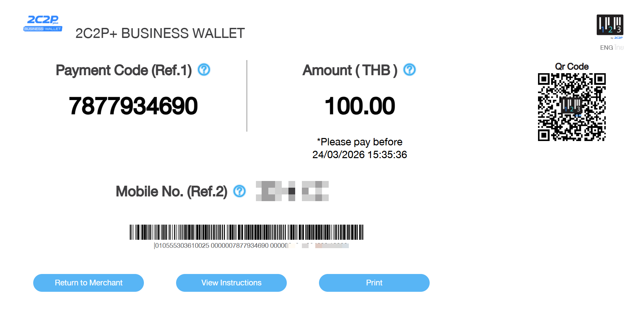Click the "Qr Code" label
The width and height of the screenshot is (644, 322).
point(572,66)
